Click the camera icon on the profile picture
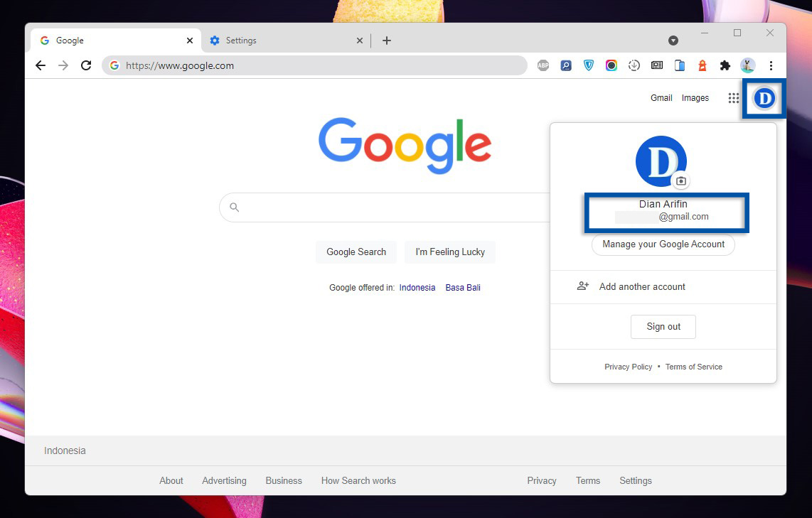 (x=680, y=181)
